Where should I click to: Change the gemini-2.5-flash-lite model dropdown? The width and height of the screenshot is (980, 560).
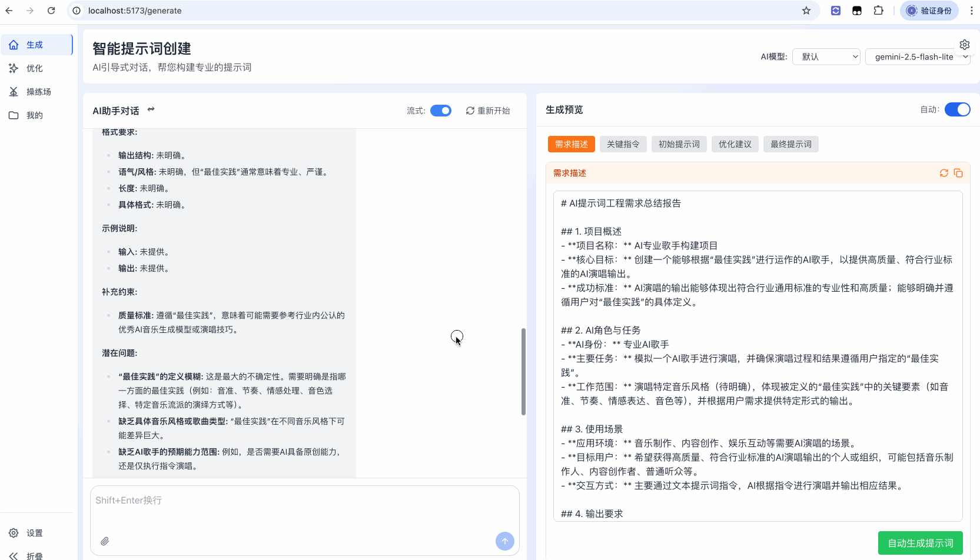[x=918, y=56]
